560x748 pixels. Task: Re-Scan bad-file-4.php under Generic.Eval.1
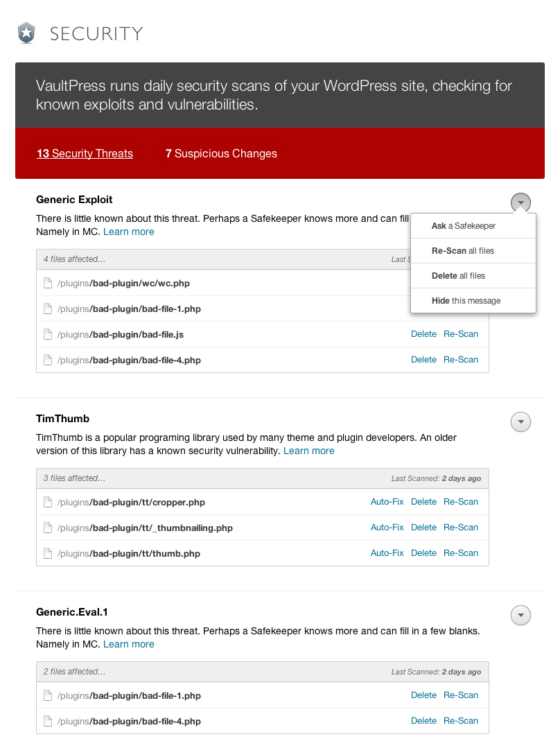461,721
